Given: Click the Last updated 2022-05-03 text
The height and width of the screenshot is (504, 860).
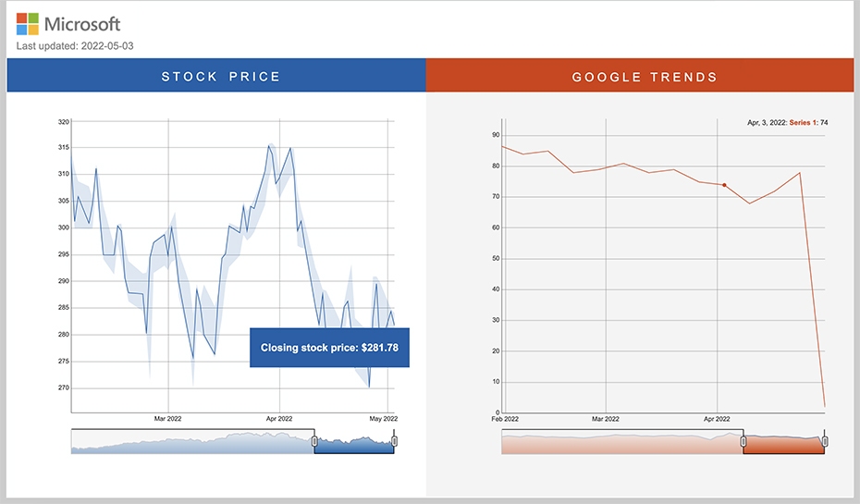Looking at the screenshot, I should (75, 46).
